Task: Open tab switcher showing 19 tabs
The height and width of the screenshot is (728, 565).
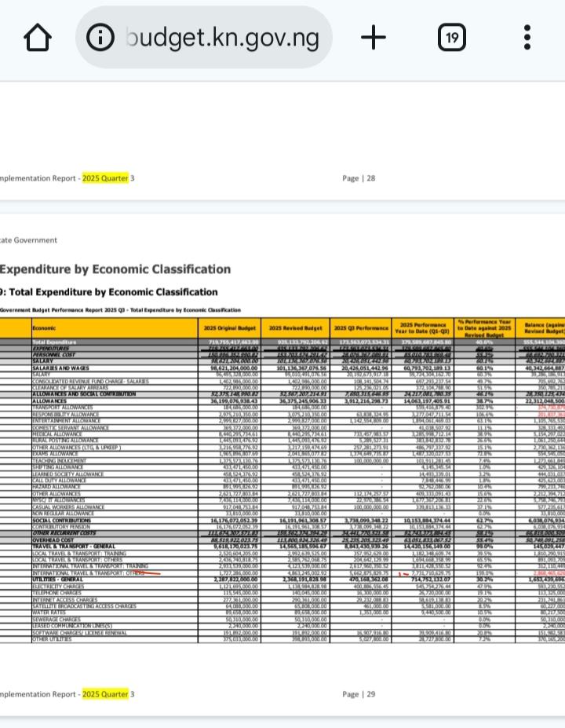Action: (x=452, y=37)
